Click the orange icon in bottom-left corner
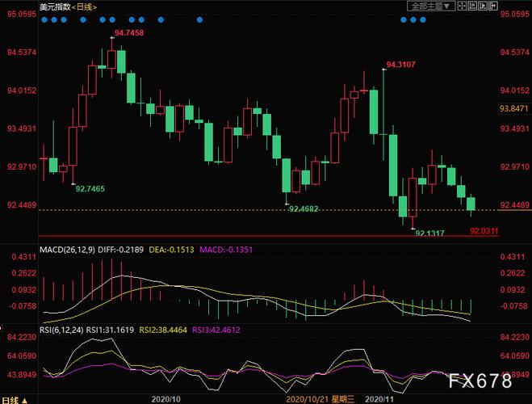Image resolution: width=532 pixels, height=404 pixels. pyautogui.click(x=23, y=399)
